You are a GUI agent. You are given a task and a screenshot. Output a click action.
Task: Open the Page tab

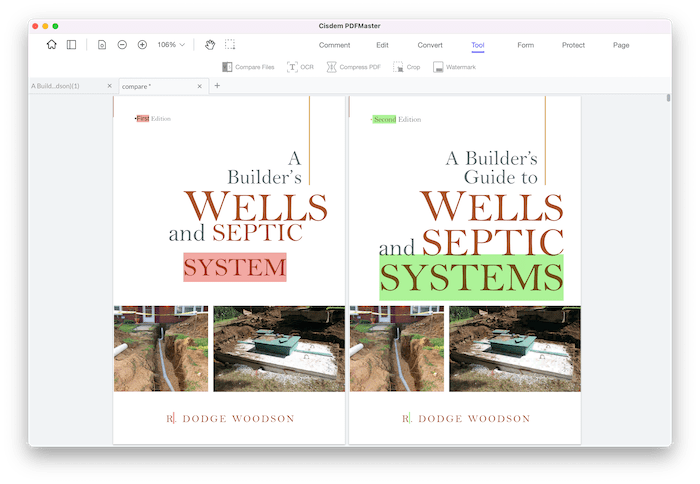coord(621,45)
